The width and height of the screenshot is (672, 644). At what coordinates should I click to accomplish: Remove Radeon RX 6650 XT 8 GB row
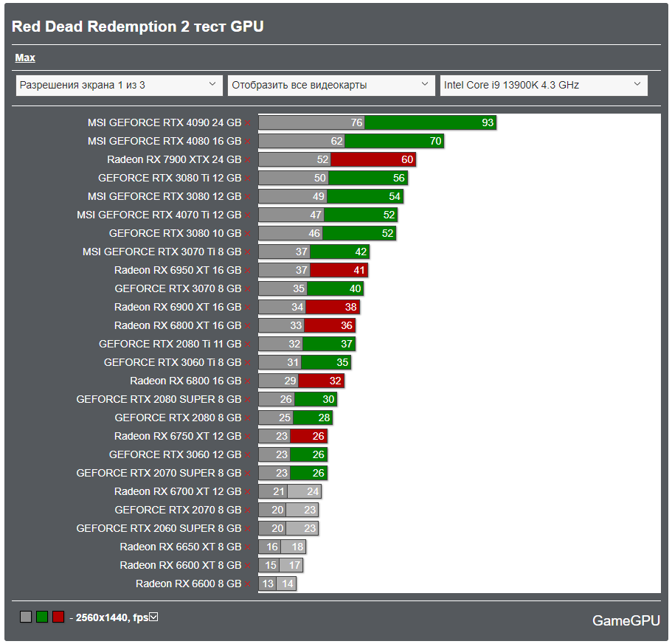point(248,547)
